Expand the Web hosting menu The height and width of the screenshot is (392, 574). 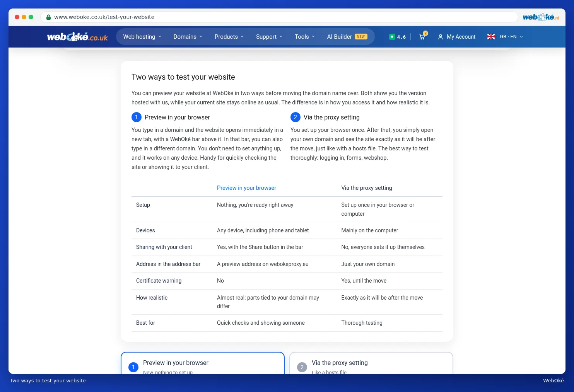click(x=142, y=37)
